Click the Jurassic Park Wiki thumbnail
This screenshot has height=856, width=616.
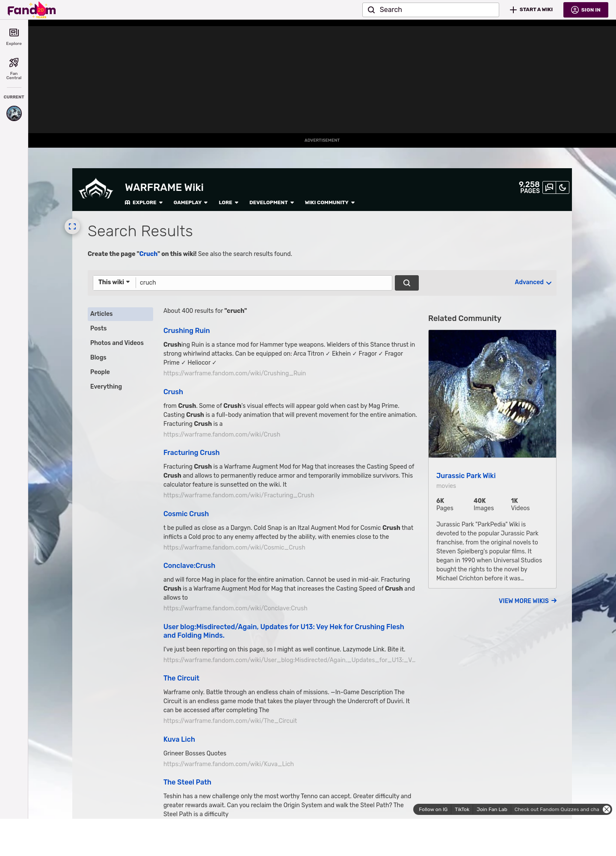492,394
